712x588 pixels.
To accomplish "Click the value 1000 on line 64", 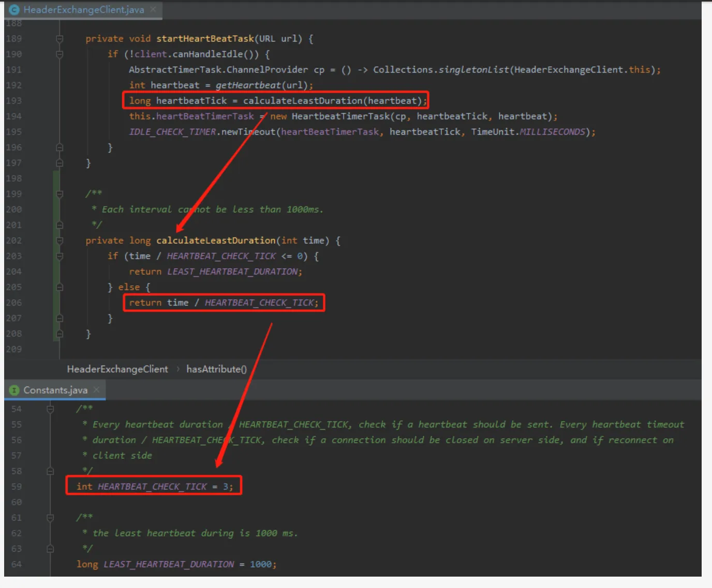I will click(x=261, y=564).
